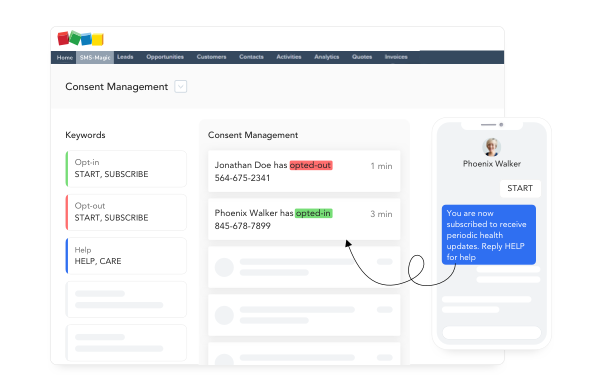Click the green opted-in label
Viewport: 593px width, 390px height.
314,213
